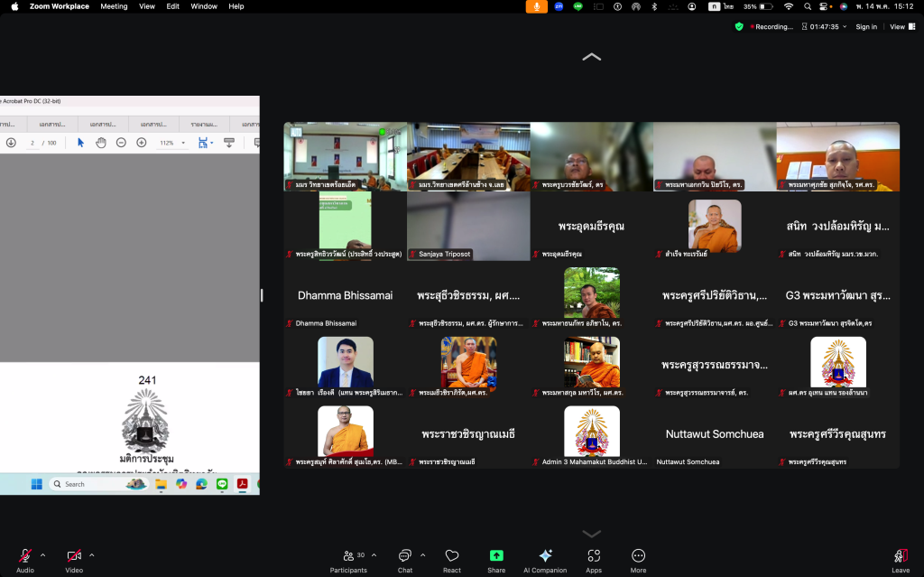Select the G3 พระมหาวัฒนา participant tile

pyautogui.click(x=838, y=295)
